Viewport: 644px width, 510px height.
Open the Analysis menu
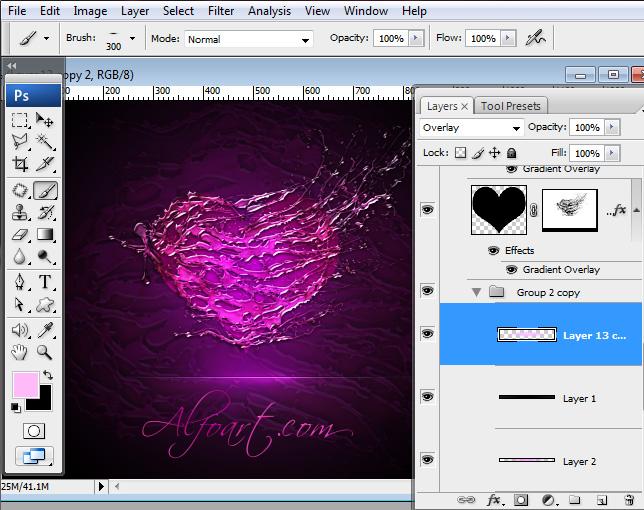click(269, 11)
